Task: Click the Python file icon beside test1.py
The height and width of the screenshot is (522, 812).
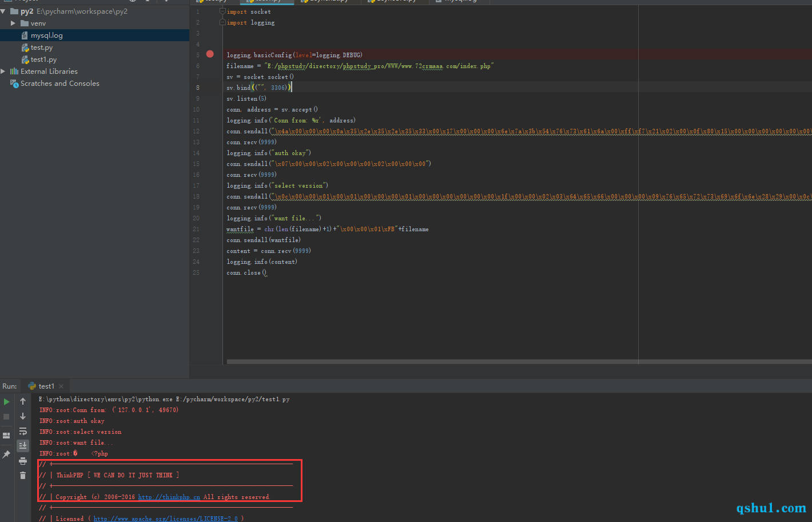Action: (x=25, y=60)
